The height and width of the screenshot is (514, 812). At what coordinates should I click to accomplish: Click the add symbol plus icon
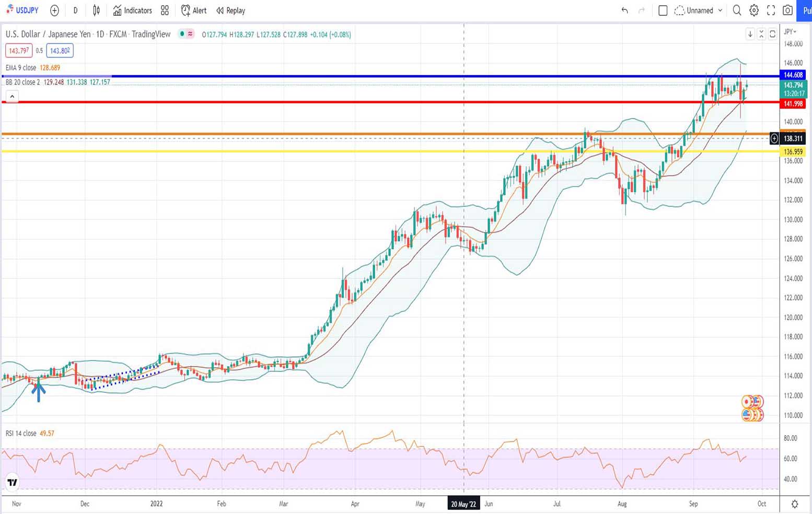[54, 10]
